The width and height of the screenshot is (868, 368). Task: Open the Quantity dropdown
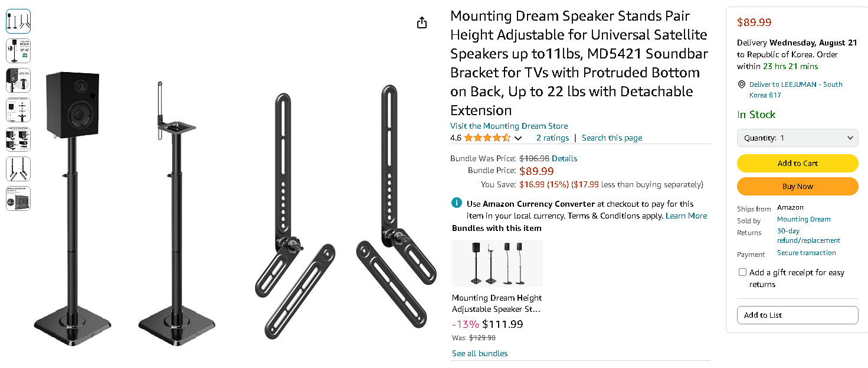click(x=797, y=138)
